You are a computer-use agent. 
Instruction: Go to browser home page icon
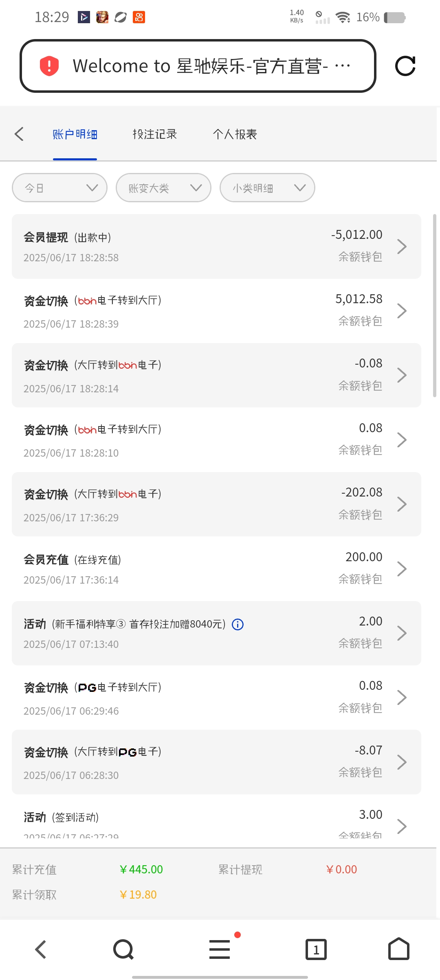tap(398, 949)
